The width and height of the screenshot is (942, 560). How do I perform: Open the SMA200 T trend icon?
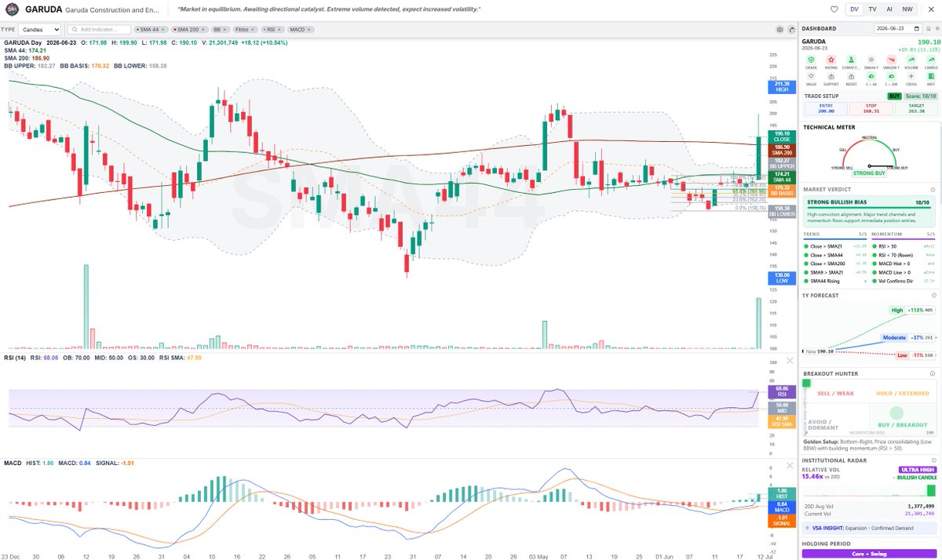[891, 60]
